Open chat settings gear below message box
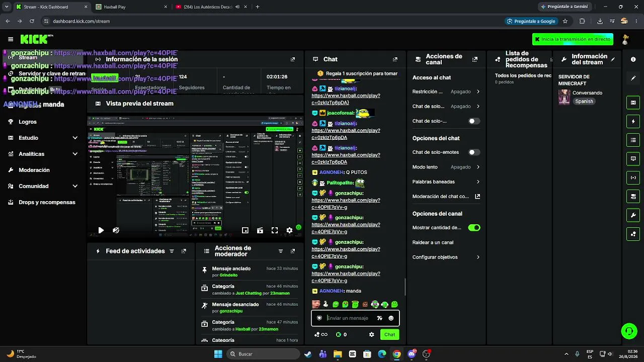Screen dimensions: 644x362 (372, 334)
